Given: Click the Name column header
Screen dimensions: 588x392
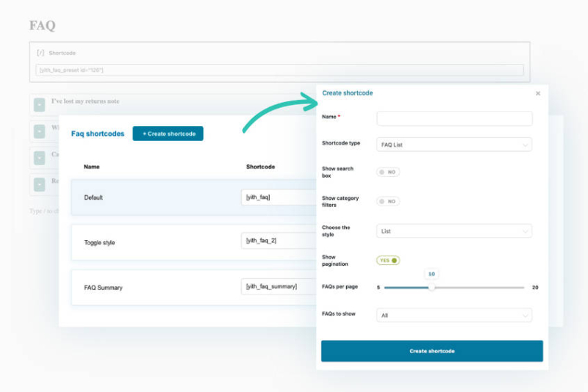Looking at the screenshot, I should click(91, 167).
